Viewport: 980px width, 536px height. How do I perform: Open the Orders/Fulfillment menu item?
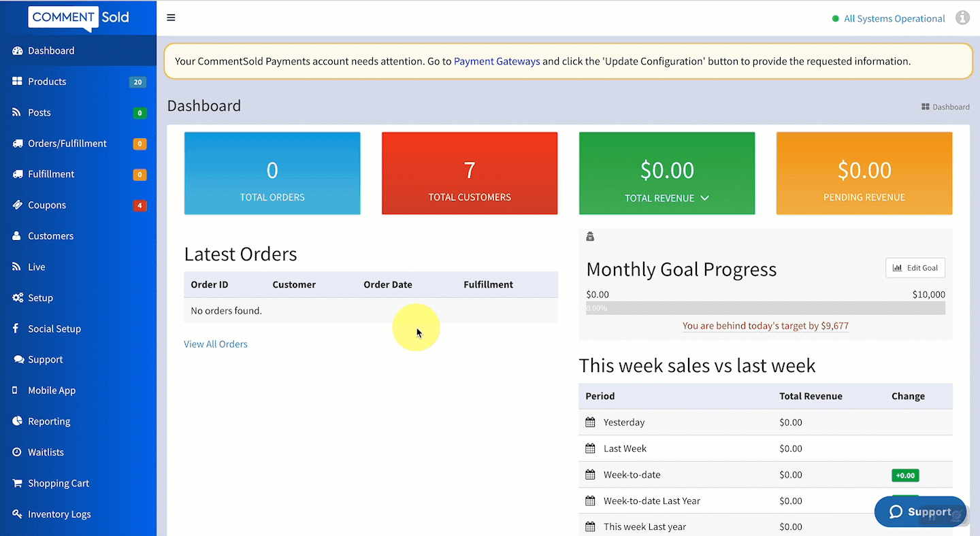point(67,144)
